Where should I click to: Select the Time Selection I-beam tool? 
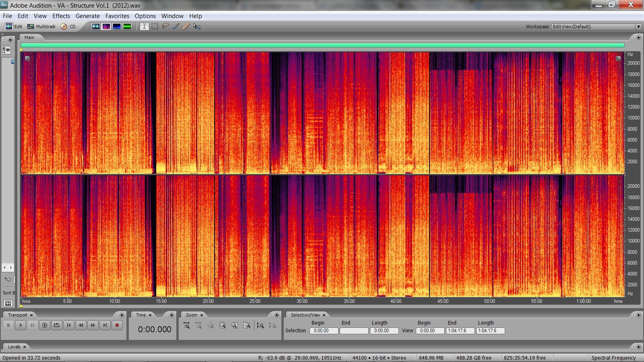144,27
